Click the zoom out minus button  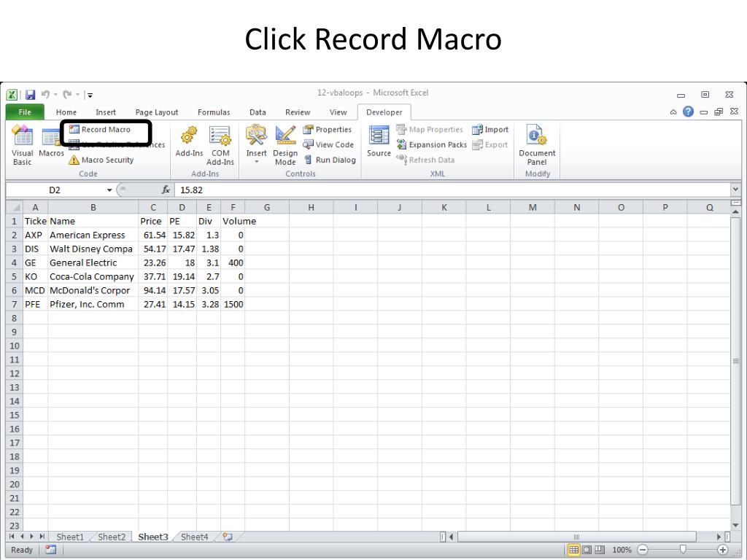coord(643,550)
